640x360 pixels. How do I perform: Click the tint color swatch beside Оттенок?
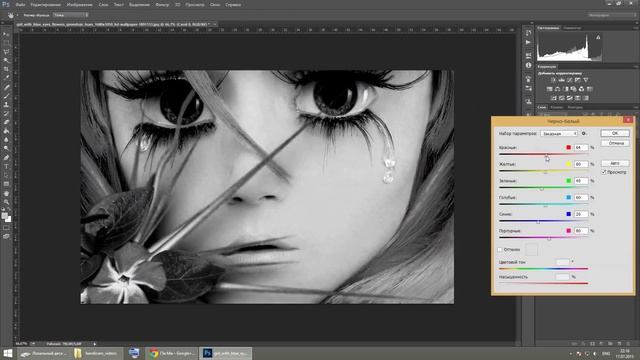pyautogui.click(x=531, y=249)
